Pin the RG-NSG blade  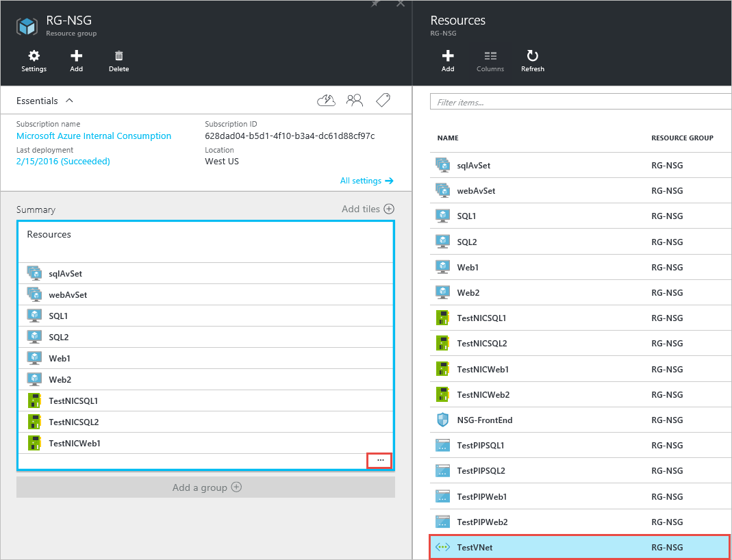[375, 3]
